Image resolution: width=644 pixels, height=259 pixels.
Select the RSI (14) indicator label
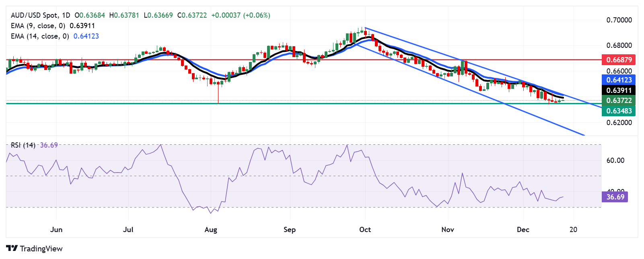click(23, 145)
